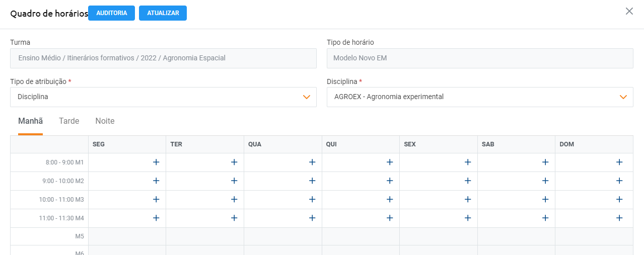The image size is (644, 255).
Task: Click the SEG column header
Action: coord(127,144)
